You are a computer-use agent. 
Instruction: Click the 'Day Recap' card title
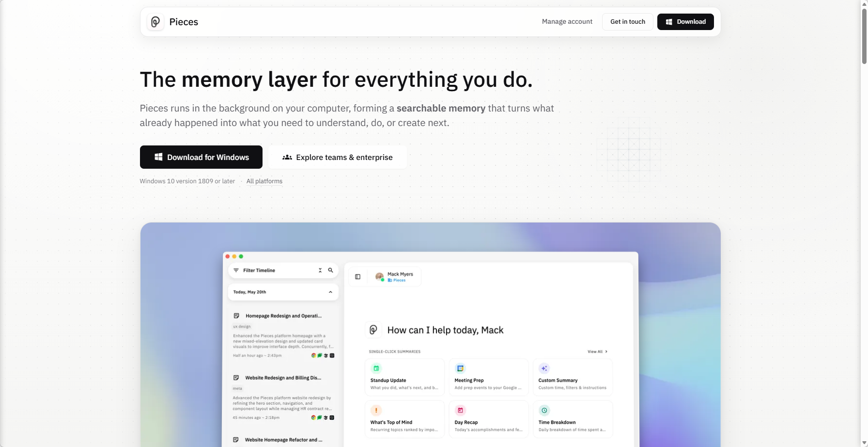[x=466, y=423]
